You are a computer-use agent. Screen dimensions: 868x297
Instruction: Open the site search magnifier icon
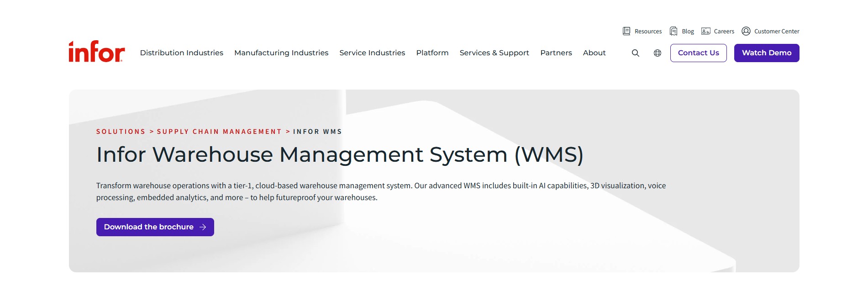click(x=635, y=53)
